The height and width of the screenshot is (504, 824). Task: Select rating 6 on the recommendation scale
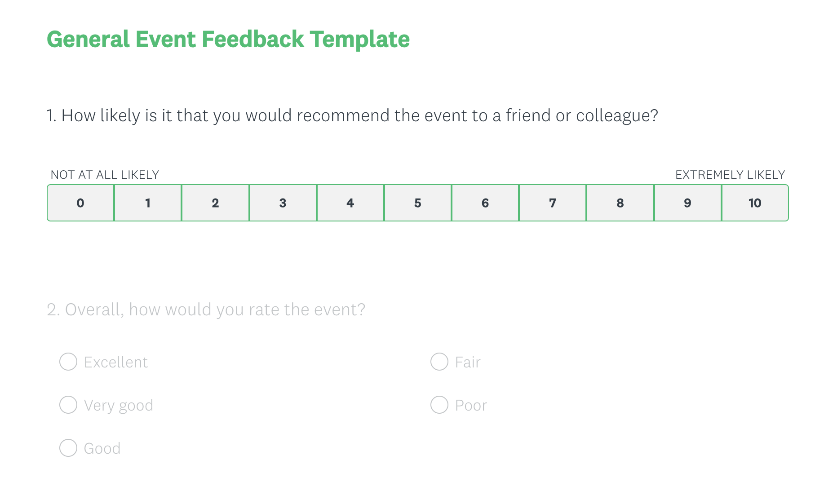(485, 203)
